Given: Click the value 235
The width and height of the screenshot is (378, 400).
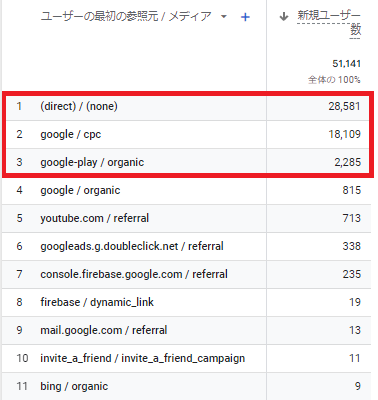Looking at the screenshot, I should point(352,274).
